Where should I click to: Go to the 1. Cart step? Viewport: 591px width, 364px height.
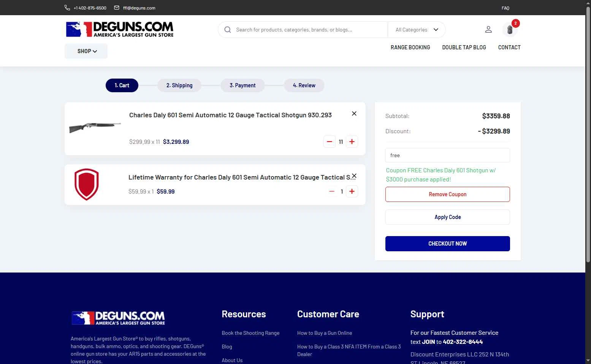122,85
